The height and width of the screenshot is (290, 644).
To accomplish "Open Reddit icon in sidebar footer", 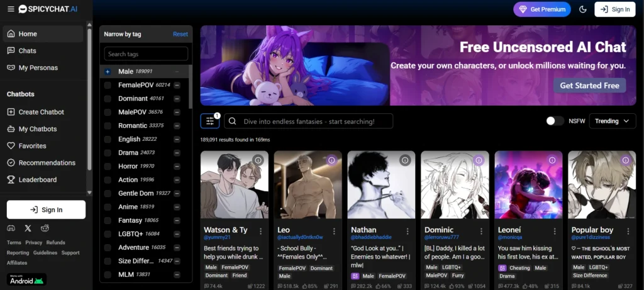I will tap(45, 228).
